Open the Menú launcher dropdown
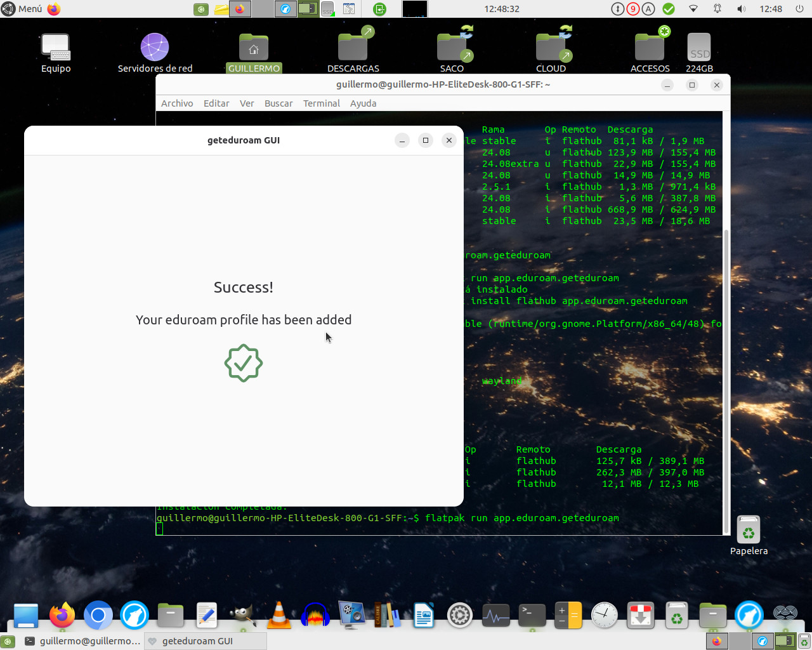The height and width of the screenshot is (650, 812). (x=23, y=9)
